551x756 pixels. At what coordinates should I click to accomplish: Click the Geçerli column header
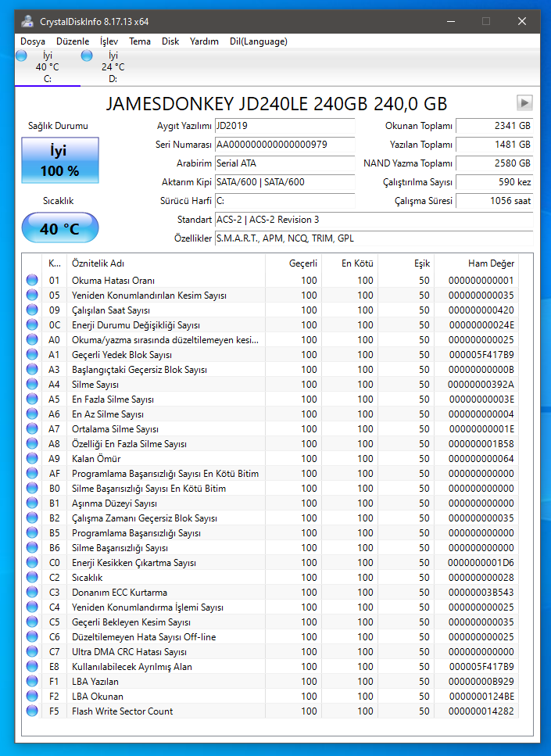coord(294,263)
